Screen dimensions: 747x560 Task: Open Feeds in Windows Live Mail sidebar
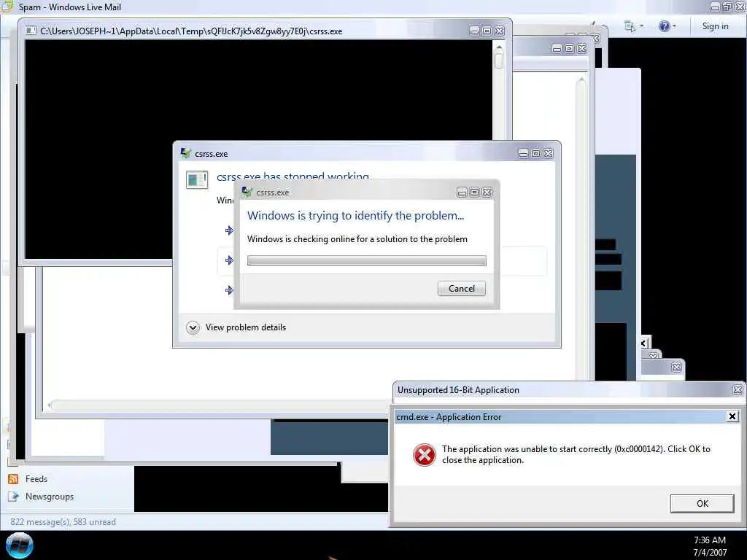[x=36, y=479]
